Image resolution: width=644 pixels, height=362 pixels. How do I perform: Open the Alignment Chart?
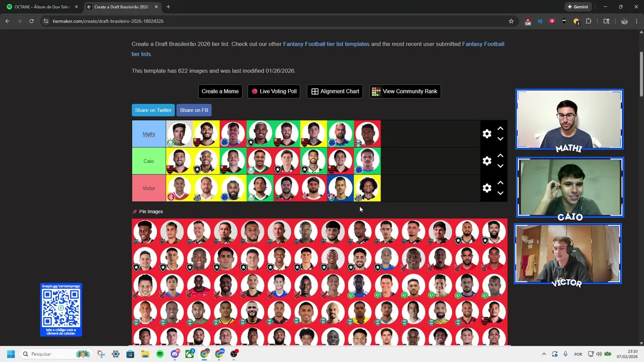coord(335,91)
